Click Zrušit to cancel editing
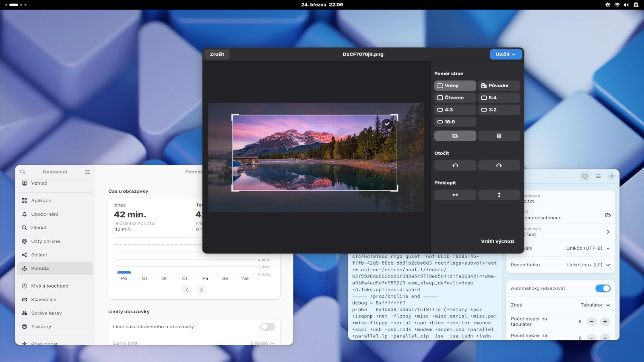The height and width of the screenshot is (362, 644). pyautogui.click(x=217, y=54)
